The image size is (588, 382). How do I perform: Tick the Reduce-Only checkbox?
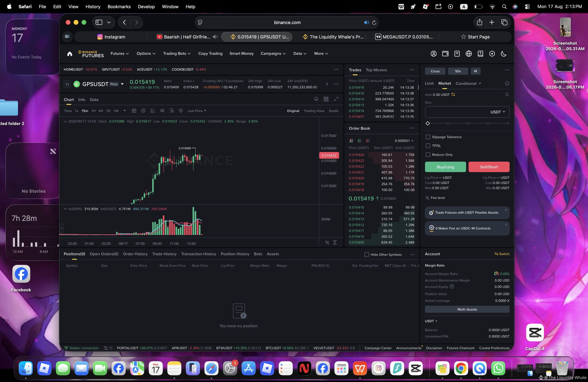click(x=428, y=155)
